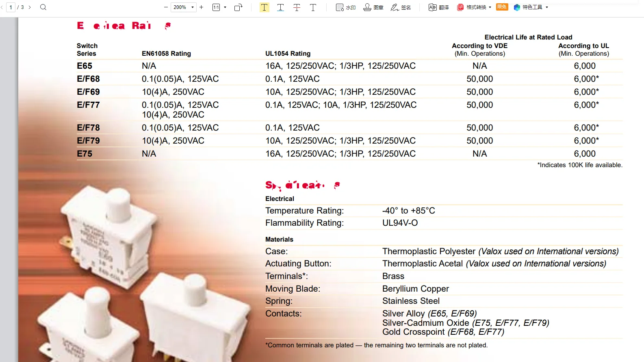This screenshot has width=644, height=362.
Task: Open the special tools (特色工具) menu
Action: coord(531,7)
